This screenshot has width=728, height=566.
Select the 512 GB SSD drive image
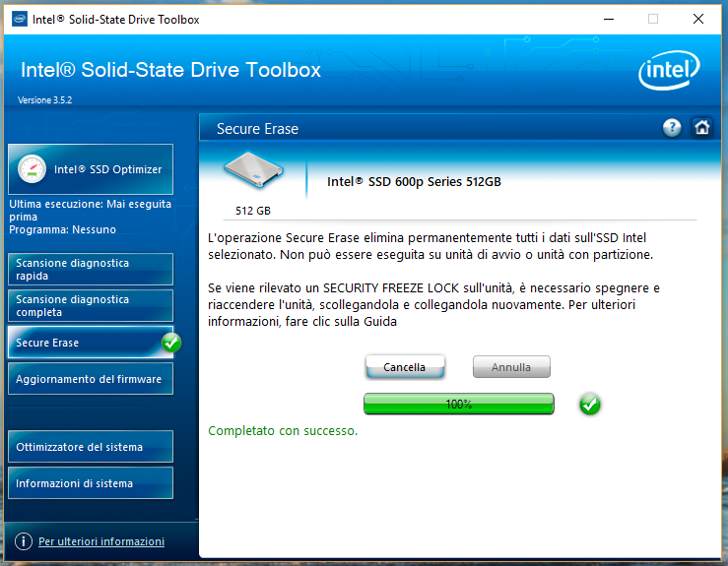click(253, 172)
